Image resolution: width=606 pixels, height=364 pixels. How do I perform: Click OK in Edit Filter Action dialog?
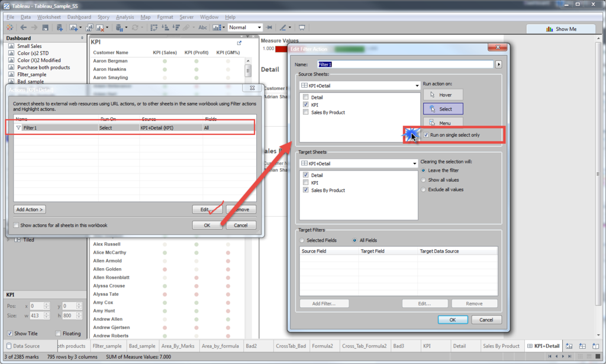click(x=453, y=320)
